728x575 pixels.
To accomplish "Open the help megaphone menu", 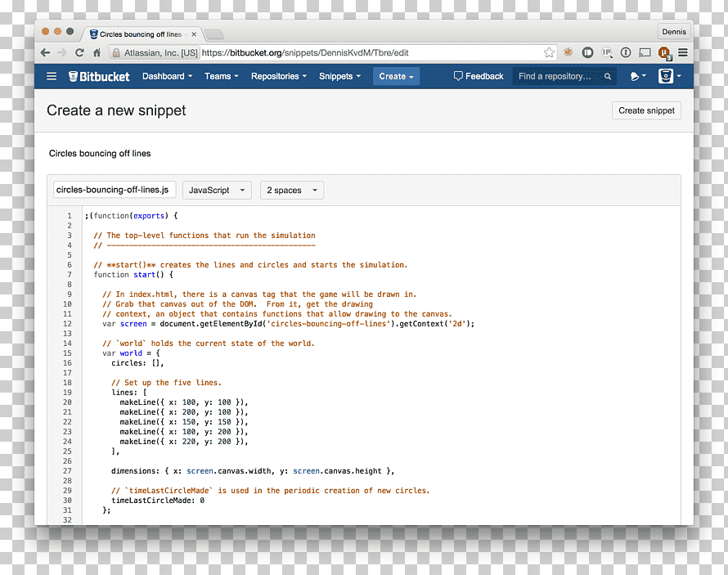I will coord(638,76).
